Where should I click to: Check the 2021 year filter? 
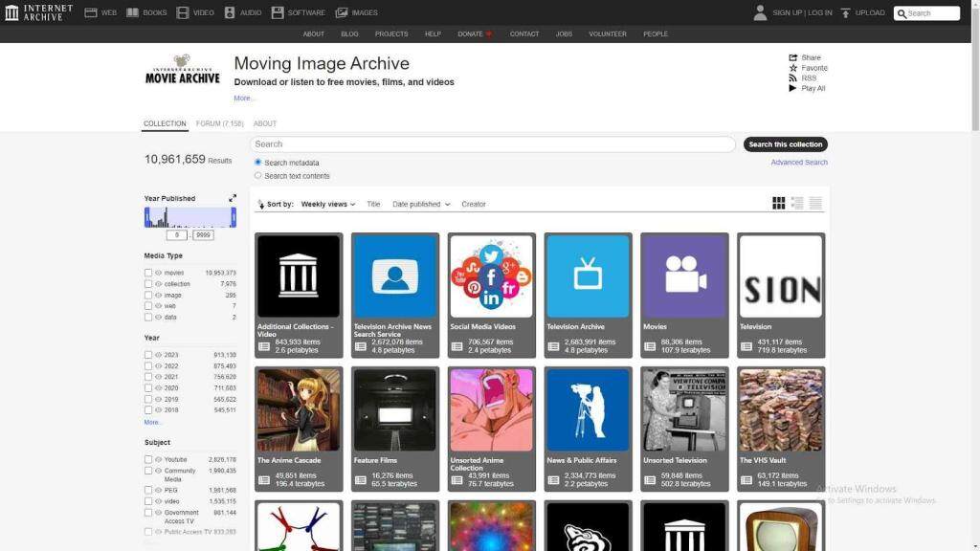coord(148,377)
